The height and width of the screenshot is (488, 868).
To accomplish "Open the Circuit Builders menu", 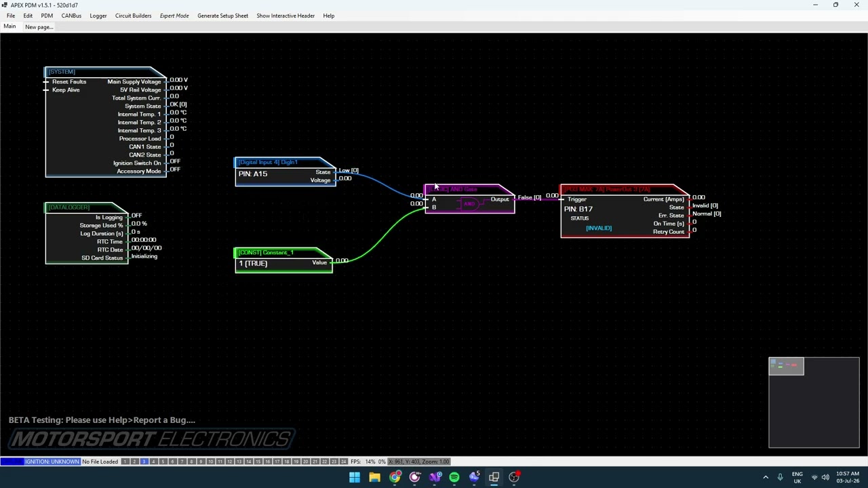I will 133,16.
